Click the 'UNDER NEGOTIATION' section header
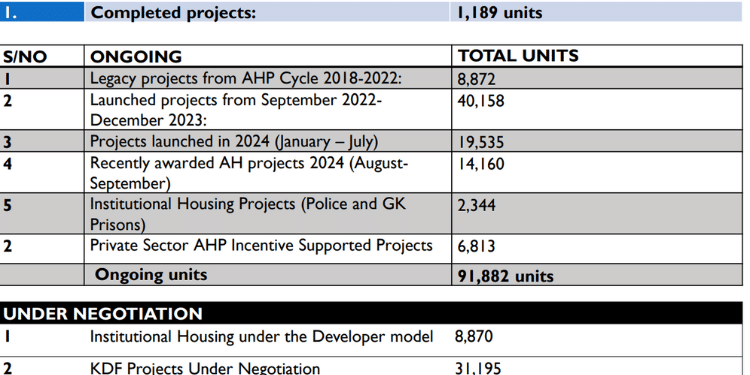750x375 pixels. tap(103, 314)
